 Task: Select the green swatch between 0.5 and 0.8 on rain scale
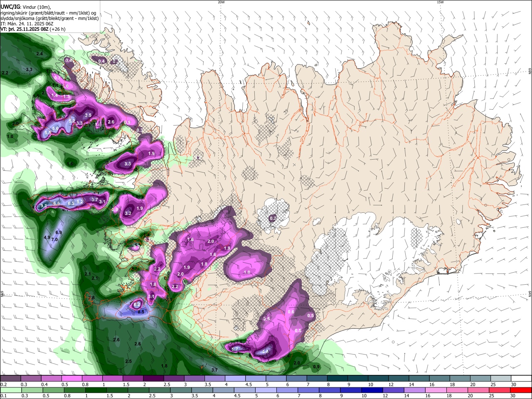pyautogui.click(x=53, y=390)
